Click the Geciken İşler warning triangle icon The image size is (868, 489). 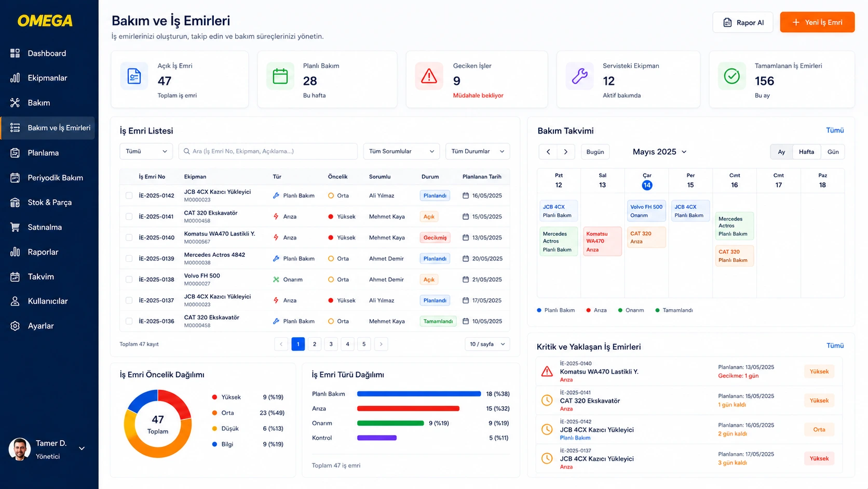[x=429, y=76]
